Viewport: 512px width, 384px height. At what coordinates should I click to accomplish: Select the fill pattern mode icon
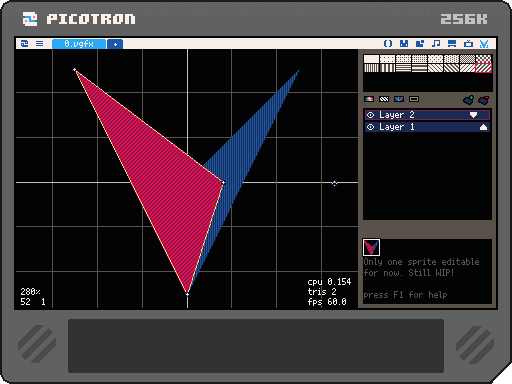pyautogui.click(x=384, y=99)
